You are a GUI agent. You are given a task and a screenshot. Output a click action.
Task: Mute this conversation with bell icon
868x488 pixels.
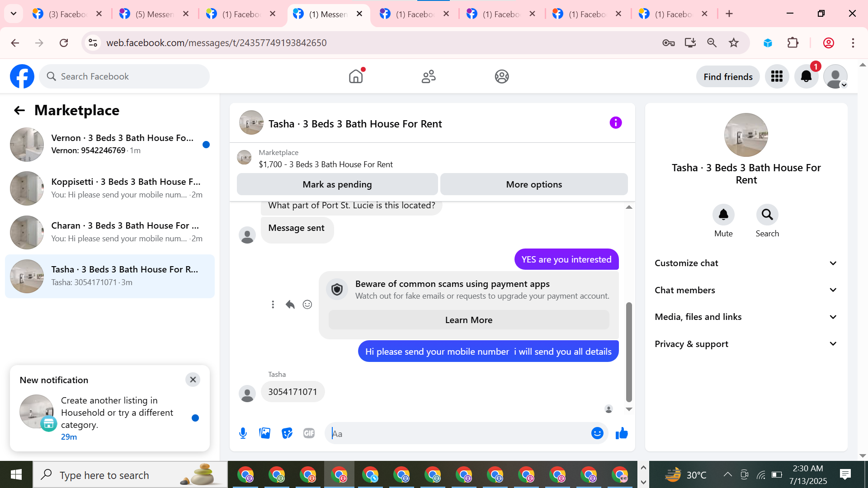pyautogui.click(x=723, y=215)
